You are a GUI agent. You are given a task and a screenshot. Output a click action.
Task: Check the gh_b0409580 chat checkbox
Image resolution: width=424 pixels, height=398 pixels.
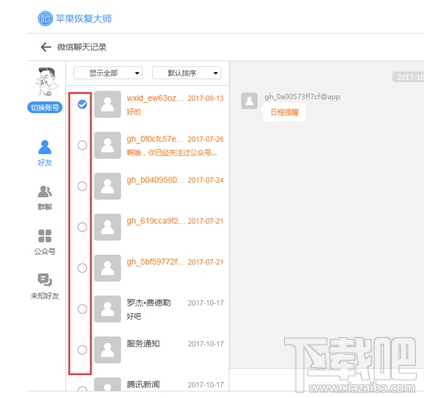click(x=82, y=186)
